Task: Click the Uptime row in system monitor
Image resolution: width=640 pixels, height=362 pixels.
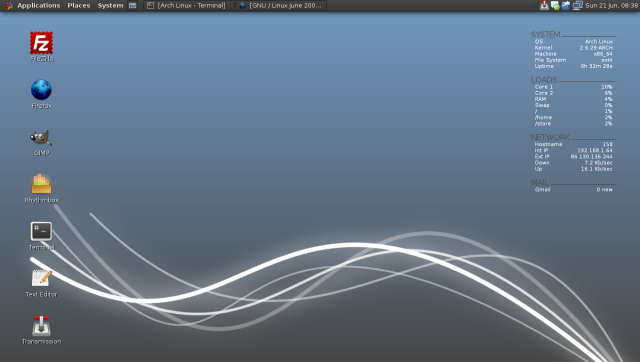Action: coord(573,66)
